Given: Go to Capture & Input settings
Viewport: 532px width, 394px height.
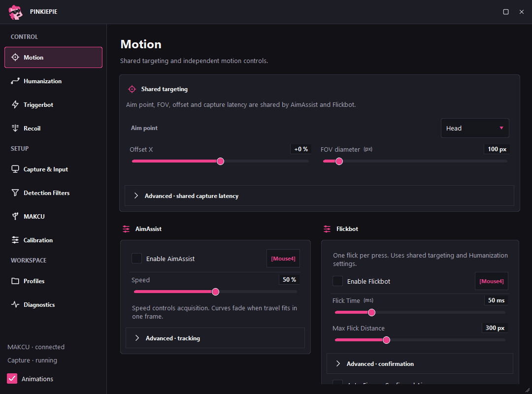Looking at the screenshot, I should click(53, 169).
